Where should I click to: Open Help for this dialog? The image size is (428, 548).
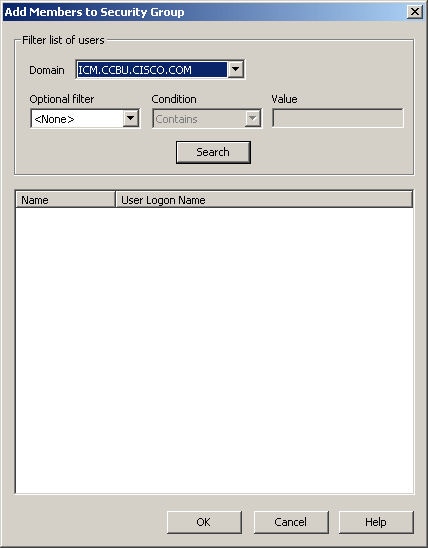point(376,522)
